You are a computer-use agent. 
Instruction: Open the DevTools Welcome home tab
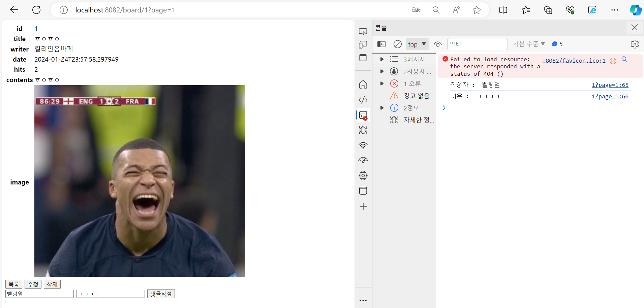click(363, 84)
